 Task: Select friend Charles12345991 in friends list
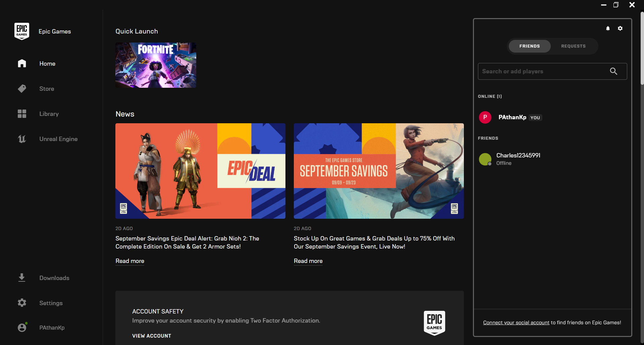(518, 159)
